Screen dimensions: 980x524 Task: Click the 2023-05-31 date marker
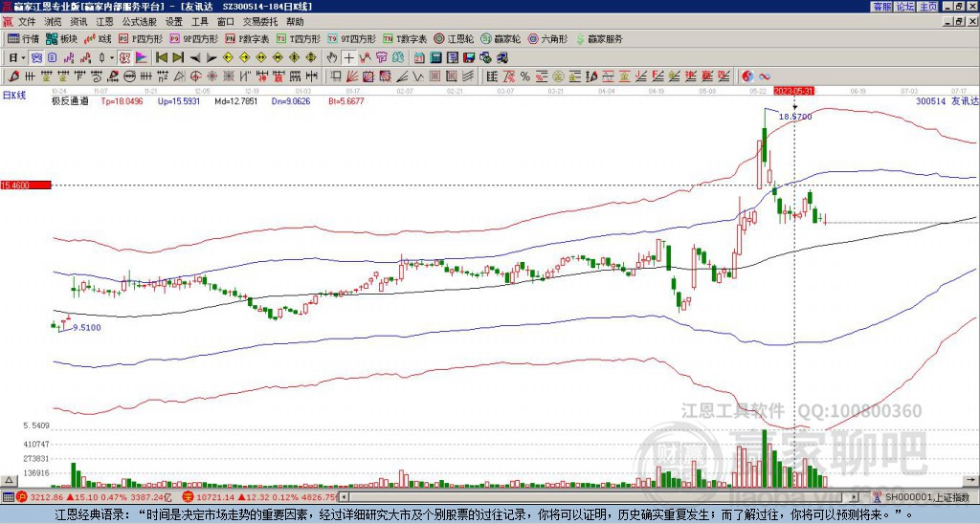(793, 91)
